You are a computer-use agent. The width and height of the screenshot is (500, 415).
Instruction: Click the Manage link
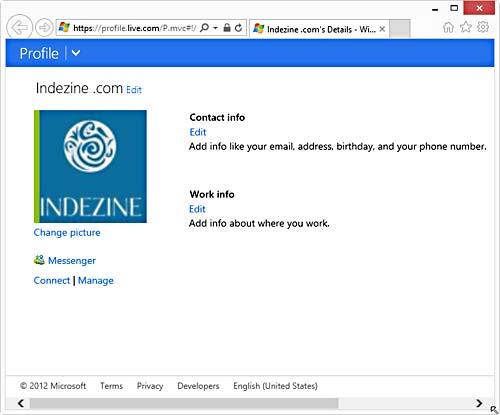(96, 281)
